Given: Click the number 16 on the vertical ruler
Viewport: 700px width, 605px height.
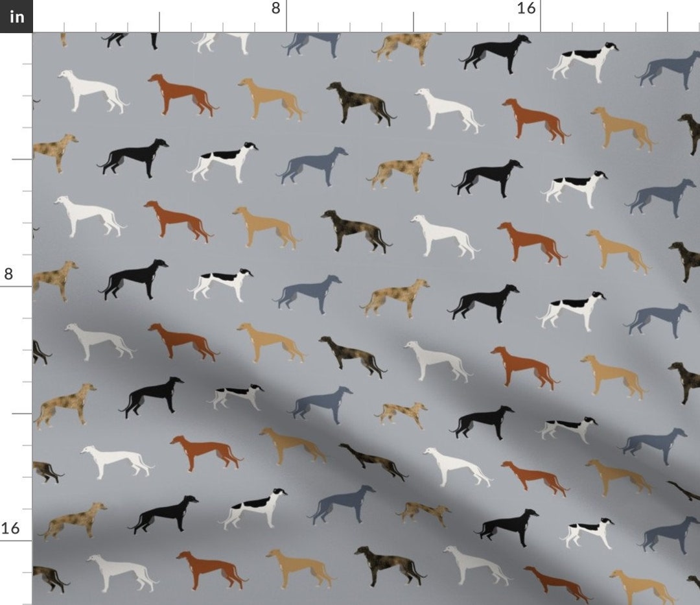Looking at the screenshot, I should (11, 528).
